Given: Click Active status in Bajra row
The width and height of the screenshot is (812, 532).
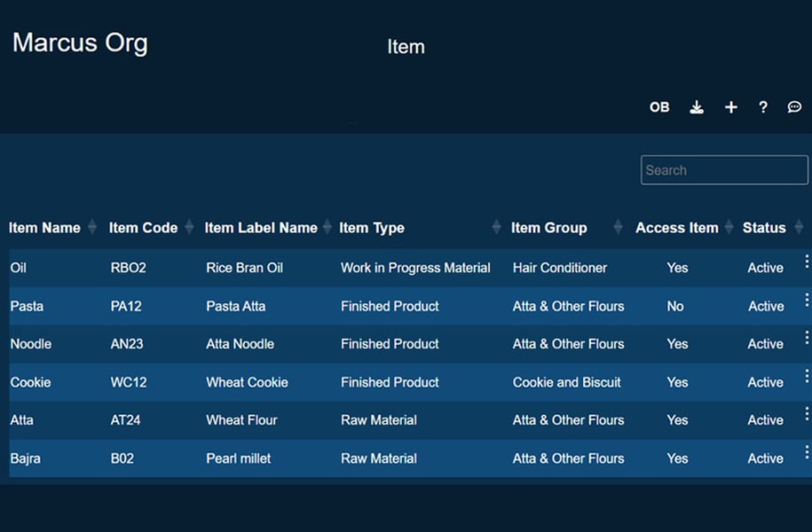Looking at the screenshot, I should click(x=765, y=458).
